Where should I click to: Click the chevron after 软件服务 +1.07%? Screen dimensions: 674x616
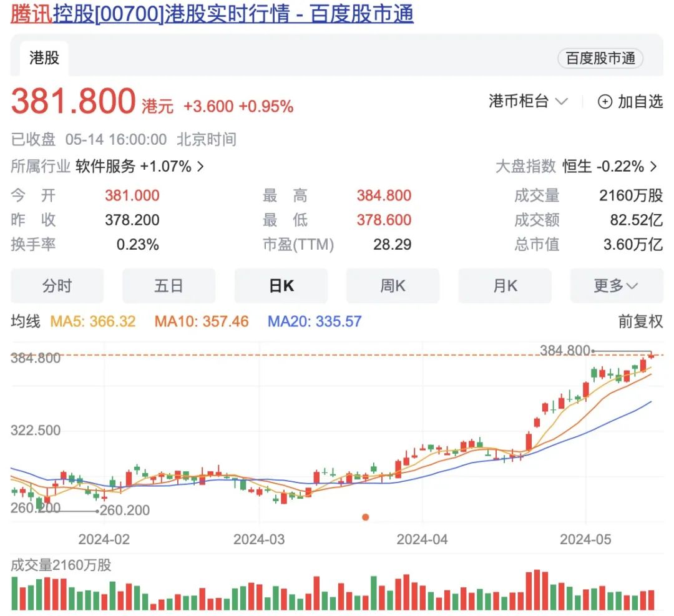click(200, 167)
